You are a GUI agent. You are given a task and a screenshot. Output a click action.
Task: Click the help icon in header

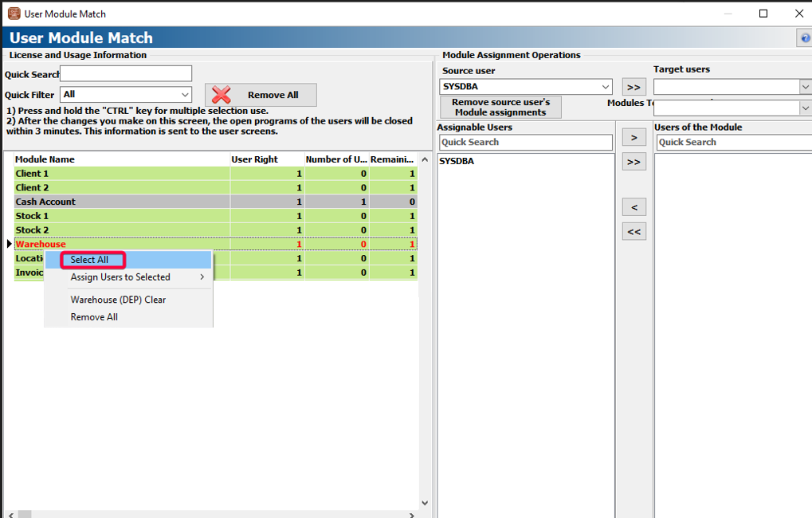coord(805,38)
